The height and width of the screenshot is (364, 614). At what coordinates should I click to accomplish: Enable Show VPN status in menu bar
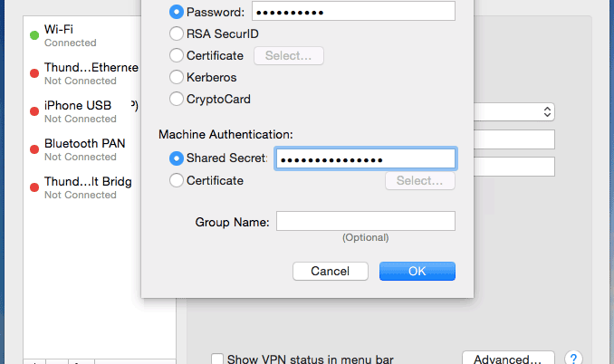point(217,359)
